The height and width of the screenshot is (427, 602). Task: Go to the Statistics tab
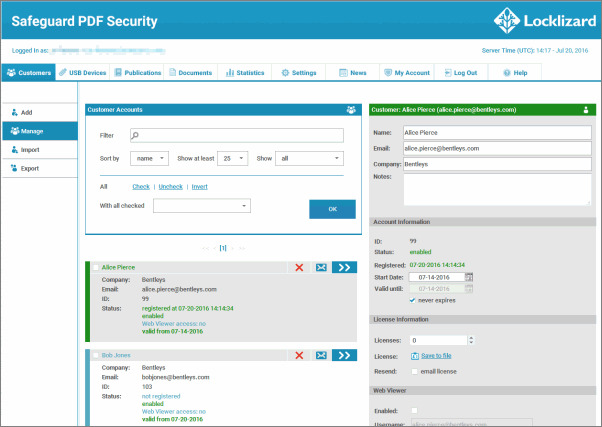click(245, 73)
